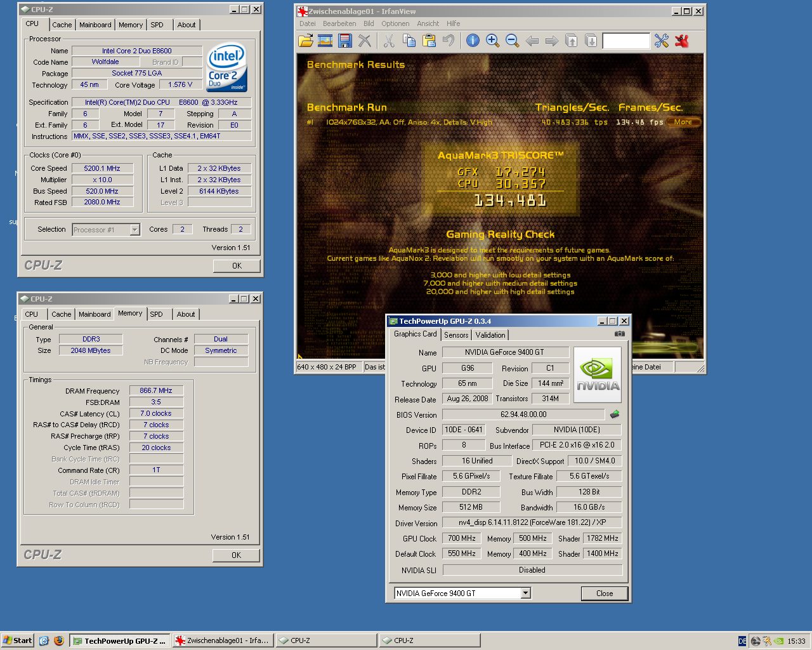The height and width of the screenshot is (650, 812).
Task: Click the Paste clipboard icon in IrfanView
Action: (x=429, y=41)
